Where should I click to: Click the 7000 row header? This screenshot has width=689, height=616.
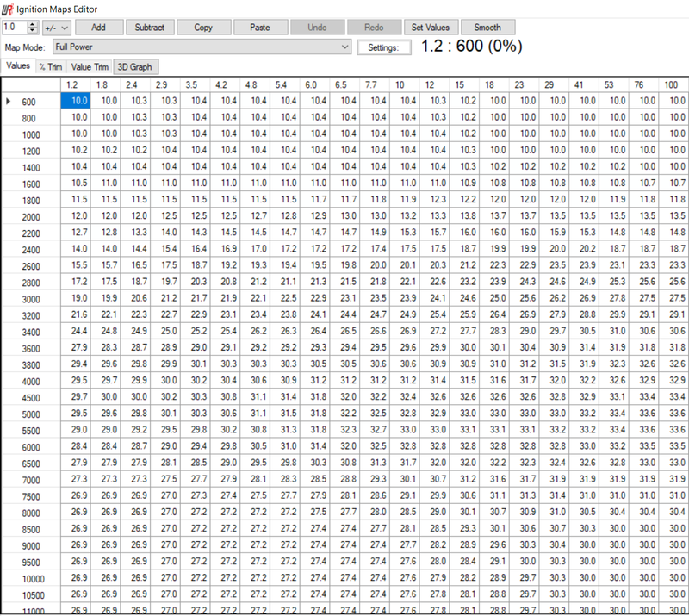pyautogui.click(x=31, y=480)
